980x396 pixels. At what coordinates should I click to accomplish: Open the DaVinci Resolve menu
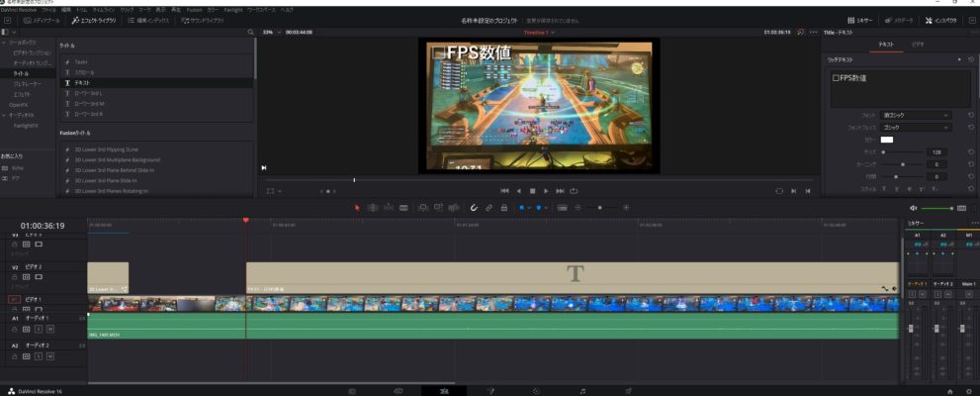tap(20, 11)
